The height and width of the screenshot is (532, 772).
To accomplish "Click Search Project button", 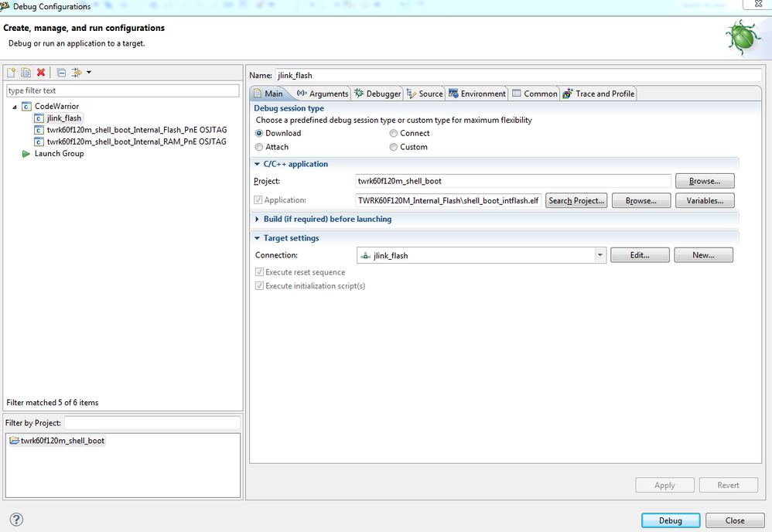I will pos(576,201).
